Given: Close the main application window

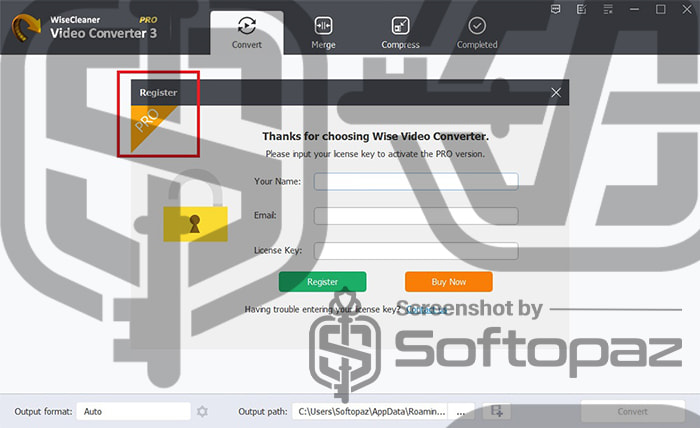Looking at the screenshot, I should coord(687,9).
